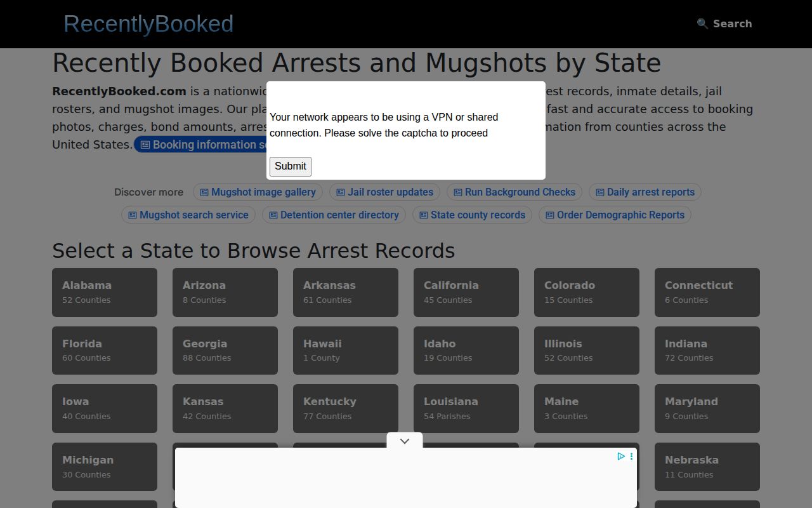Open the Maryland state card
812x508 pixels.
(x=707, y=408)
